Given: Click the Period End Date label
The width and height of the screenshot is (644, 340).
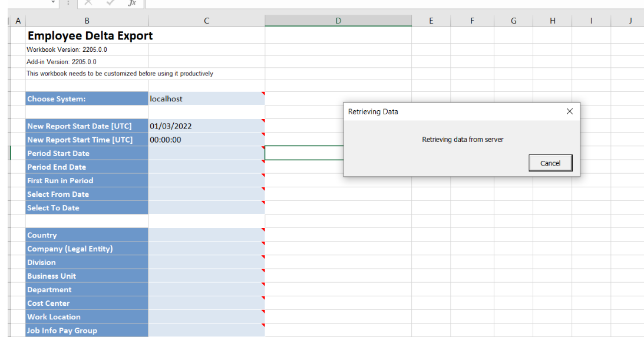Looking at the screenshot, I should click(x=87, y=167).
